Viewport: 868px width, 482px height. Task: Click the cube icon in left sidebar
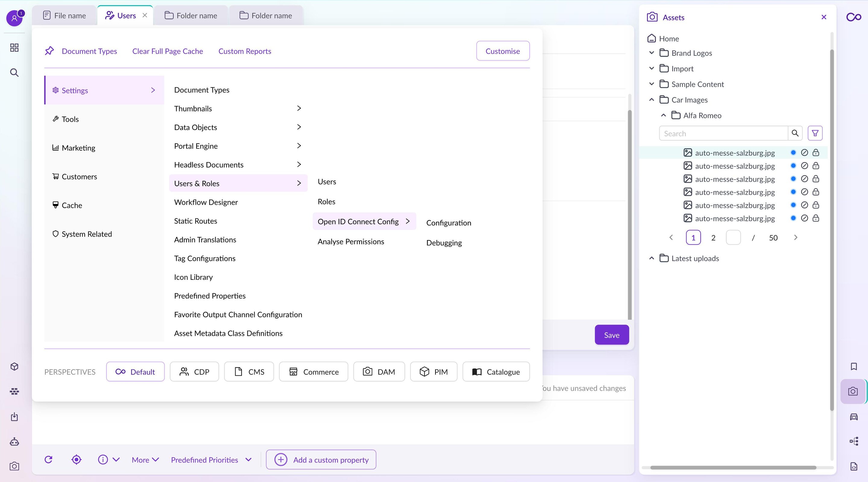pyautogui.click(x=14, y=366)
